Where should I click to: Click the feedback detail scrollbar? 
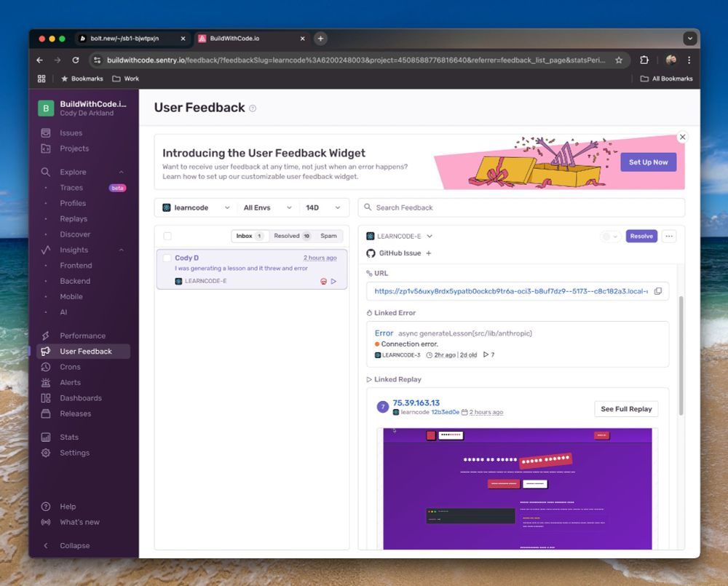coord(681,355)
